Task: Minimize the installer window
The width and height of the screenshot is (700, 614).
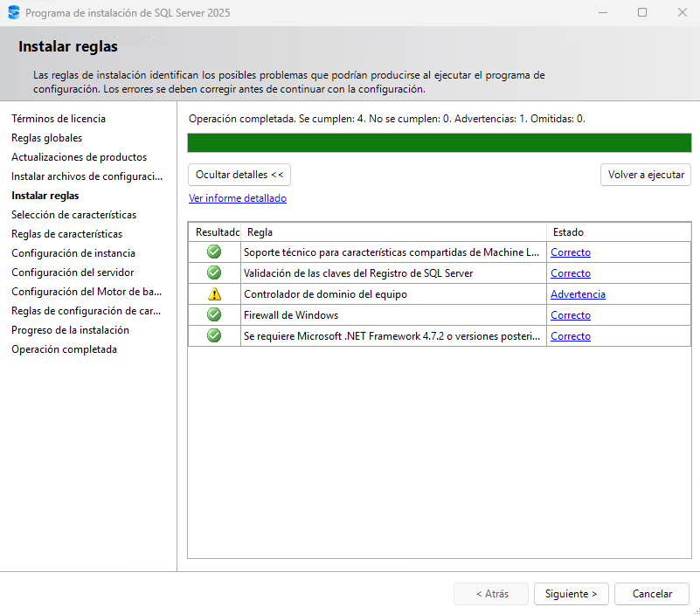Action: [603, 12]
